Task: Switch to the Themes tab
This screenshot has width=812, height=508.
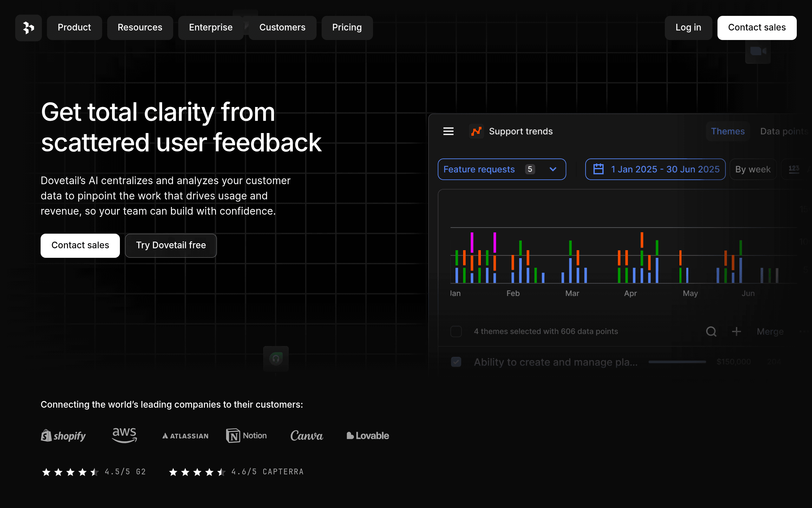Action: [728, 131]
